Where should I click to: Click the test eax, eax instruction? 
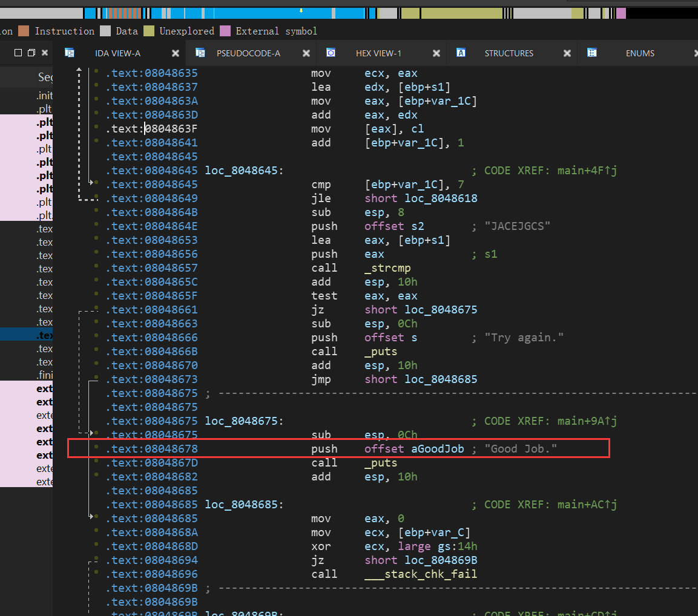364,296
